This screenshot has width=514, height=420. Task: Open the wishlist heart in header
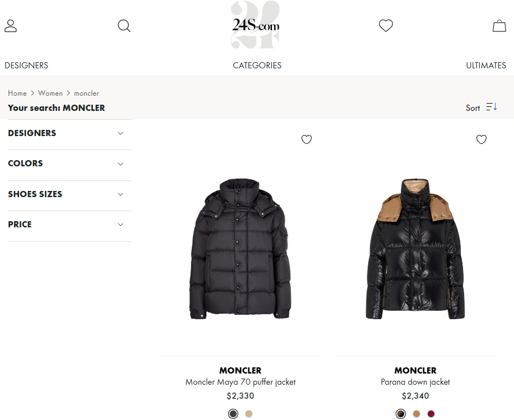(x=386, y=26)
